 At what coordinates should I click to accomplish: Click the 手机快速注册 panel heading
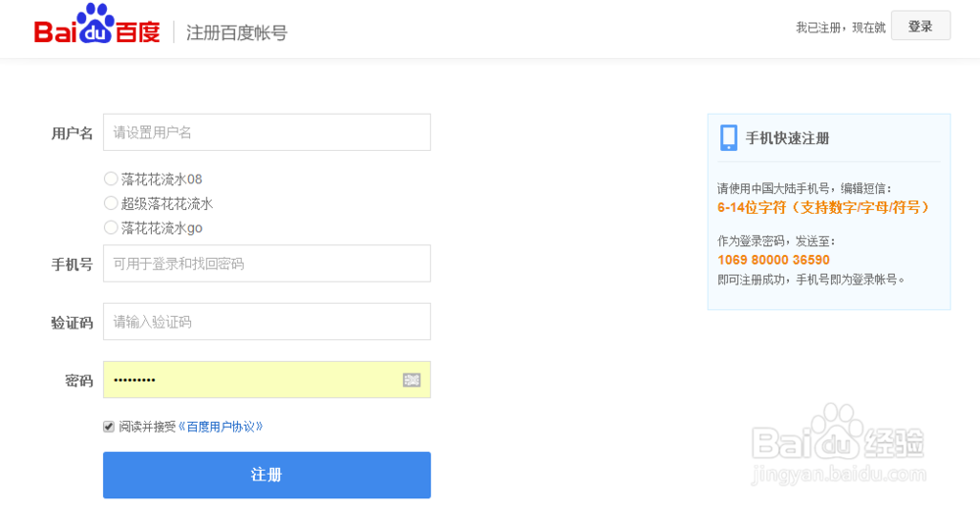tap(787, 138)
